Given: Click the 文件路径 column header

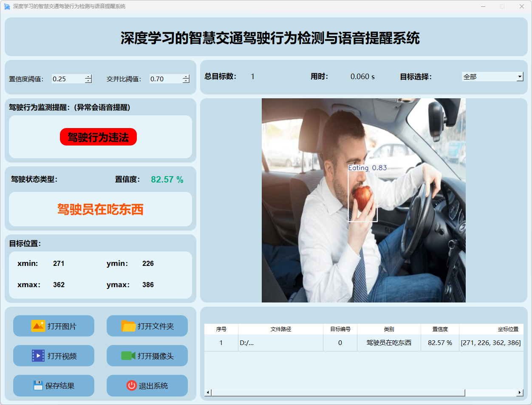Looking at the screenshot, I should [280, 329].
